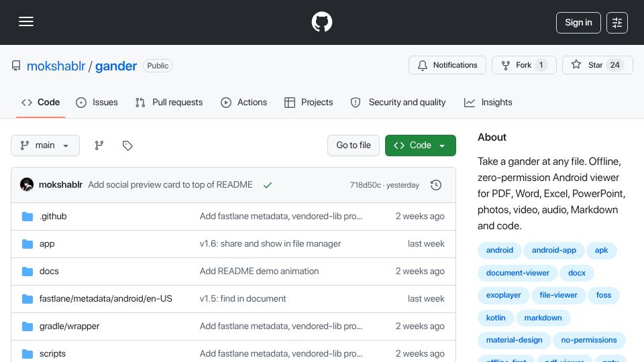644x362 pixels.
Task: Open the gander repository link
Action: (x=116, y=66)
